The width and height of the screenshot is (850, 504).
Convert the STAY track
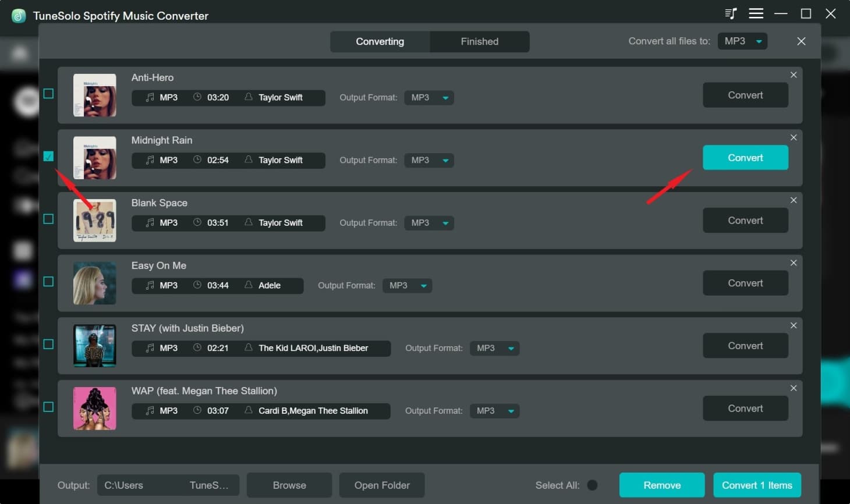click(x=745, y=346)
